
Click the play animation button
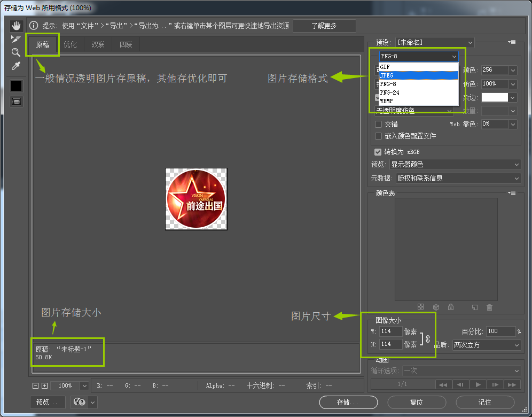tap(478, 385)
